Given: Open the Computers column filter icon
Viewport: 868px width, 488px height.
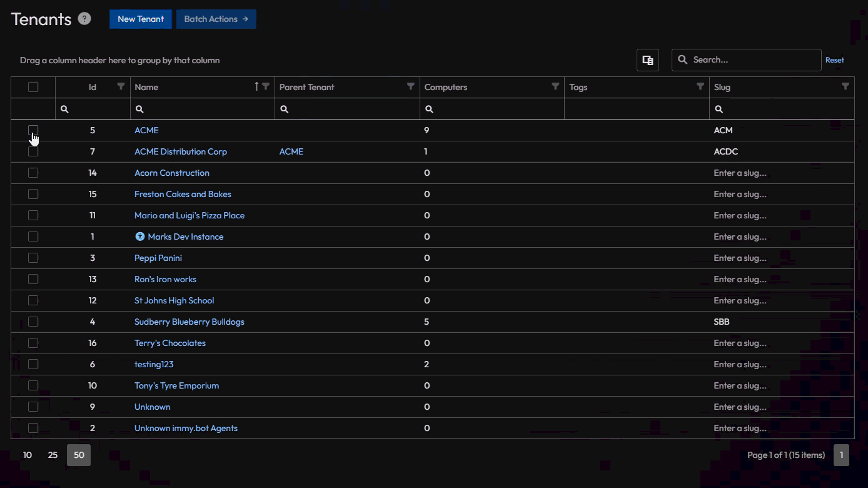Looking at the screenshot, I should pyautogui.click(x=555, y=86).
